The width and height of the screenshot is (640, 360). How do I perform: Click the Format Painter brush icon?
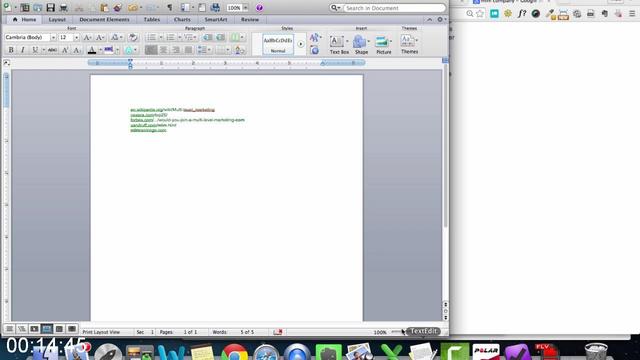click(118, 7)
